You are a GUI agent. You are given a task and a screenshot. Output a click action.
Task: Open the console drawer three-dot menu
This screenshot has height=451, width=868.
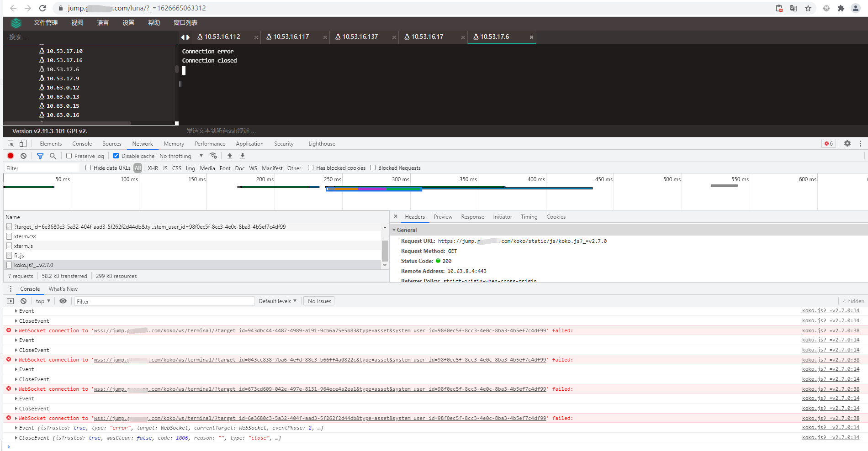pos(11,288)
